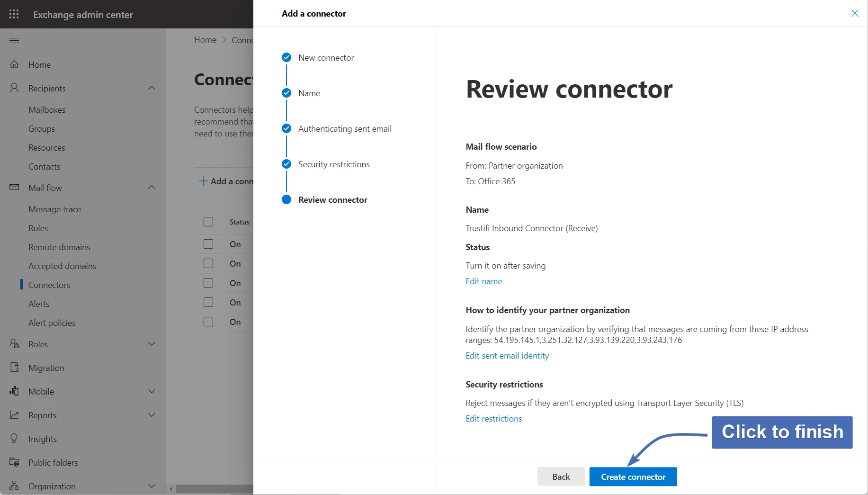Expand the Roles section chevron
Image resolution: width=868 pixels, height=495 pixels.
[x=152, y=344]
